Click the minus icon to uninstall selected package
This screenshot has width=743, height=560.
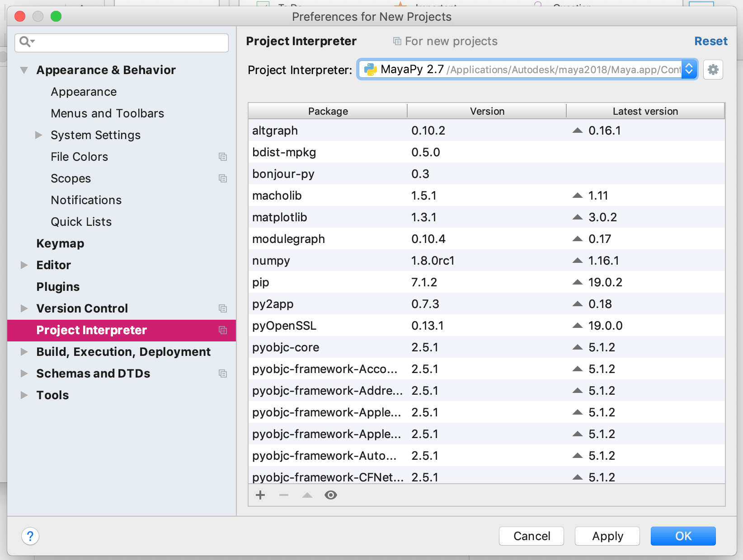point(283,495)
